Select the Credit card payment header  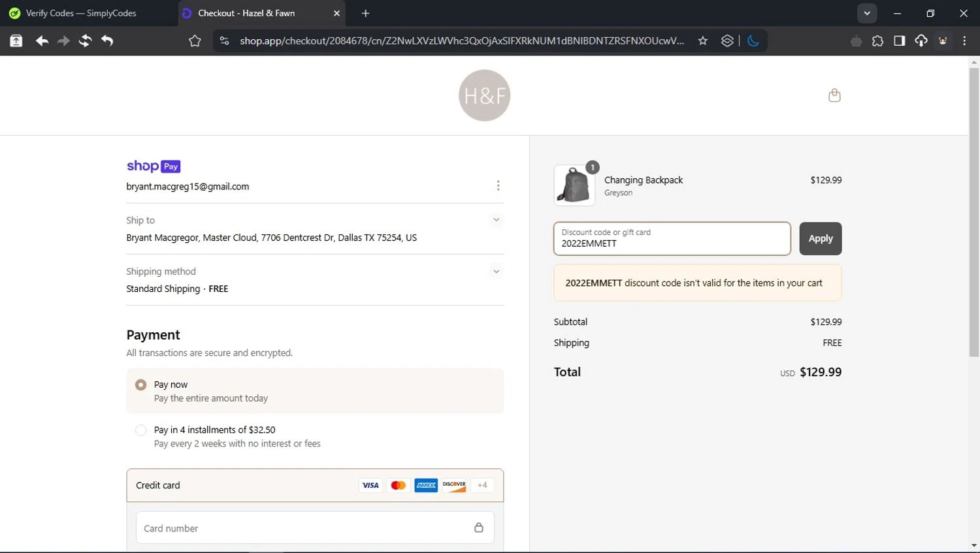[315, 485]
